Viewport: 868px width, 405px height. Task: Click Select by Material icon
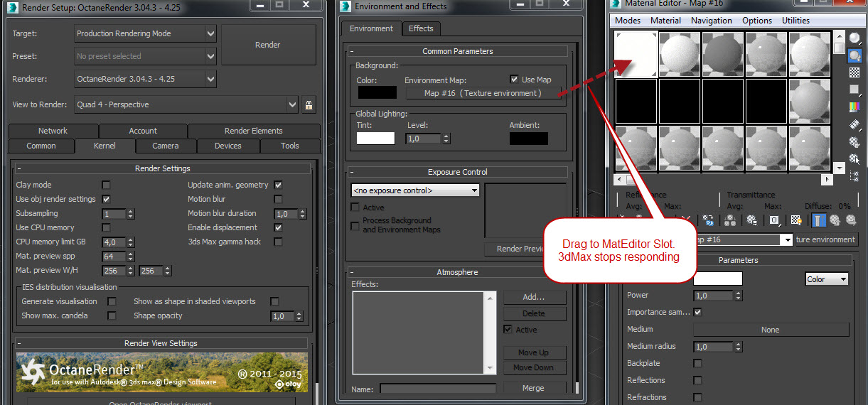pos(855,158)
